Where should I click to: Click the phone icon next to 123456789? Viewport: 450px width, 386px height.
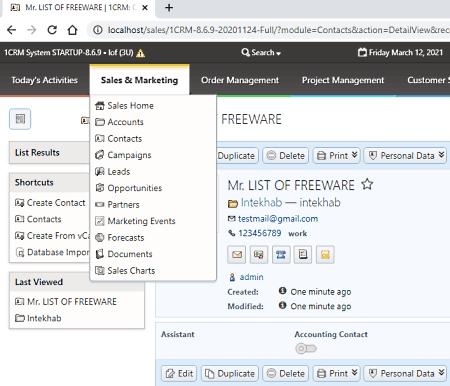tap(232, 233)
